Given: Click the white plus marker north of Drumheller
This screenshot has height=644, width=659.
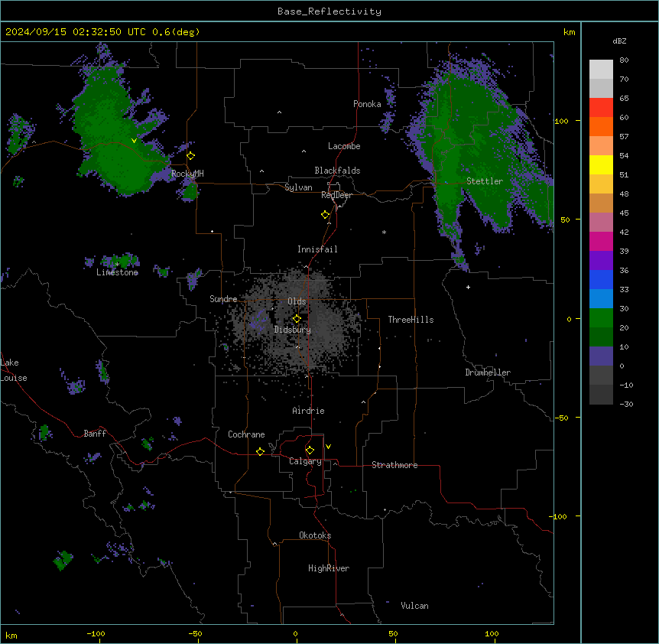Looking at the screenshot, I should (x=468, y=287).
